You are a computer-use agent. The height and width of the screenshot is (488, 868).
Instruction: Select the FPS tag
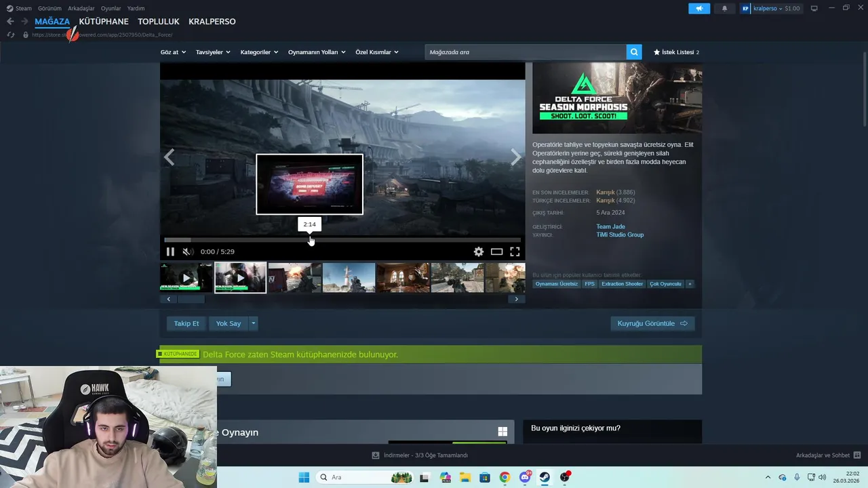click(x=589, y=284)
